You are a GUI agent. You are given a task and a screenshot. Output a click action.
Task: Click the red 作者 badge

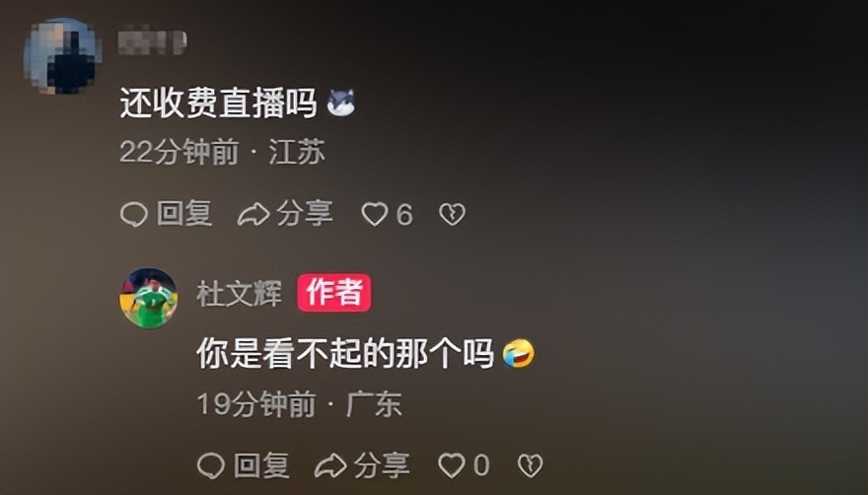tap(334, 292)
